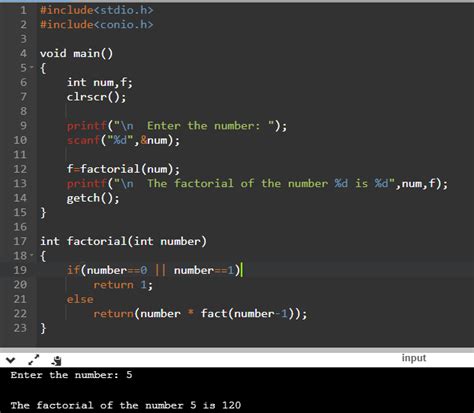The width and height of the screenshot is (474, 413).
Task: Click the 'getch();' statement
Action: [93, 198]
